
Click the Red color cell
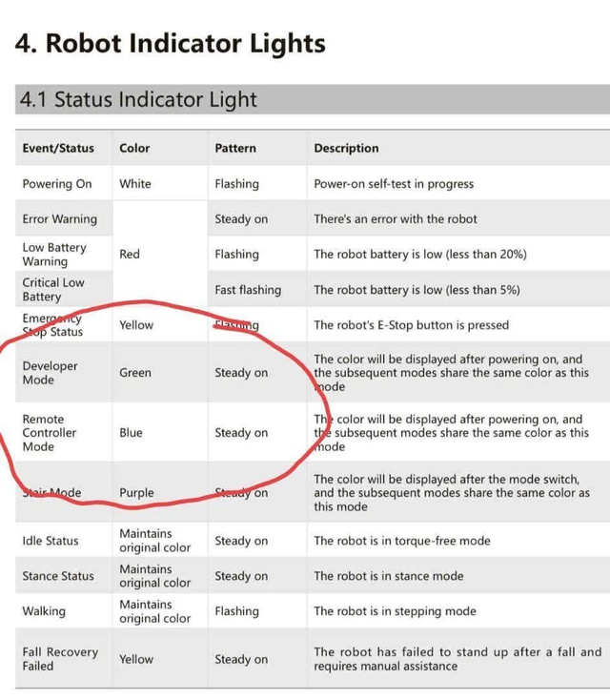click(130, 255)
